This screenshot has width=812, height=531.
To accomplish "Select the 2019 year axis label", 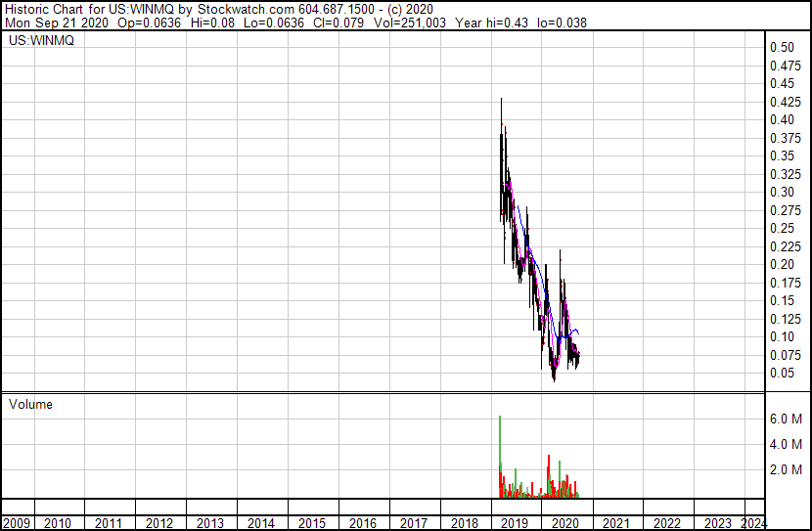I will pyautogui.click(x=515, y=523).
